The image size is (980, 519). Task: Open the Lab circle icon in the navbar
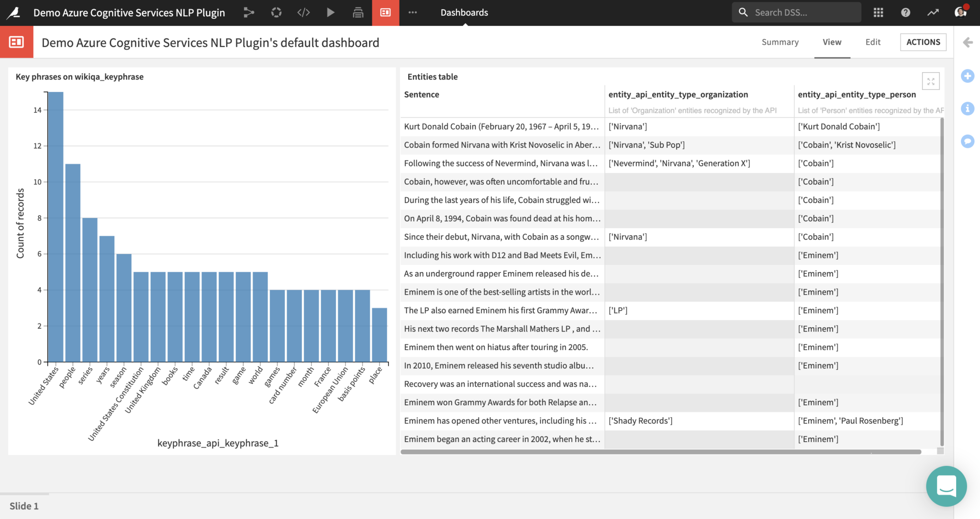tap(276, 12)
